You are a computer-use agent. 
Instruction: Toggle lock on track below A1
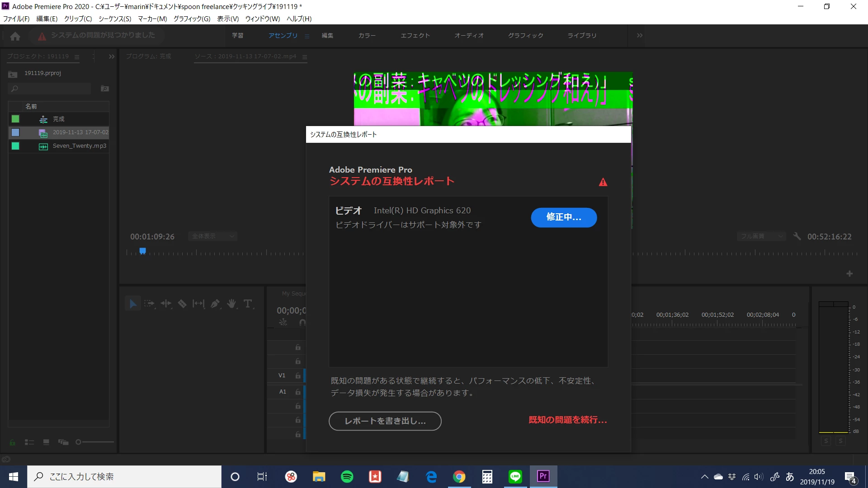point(298,406)
